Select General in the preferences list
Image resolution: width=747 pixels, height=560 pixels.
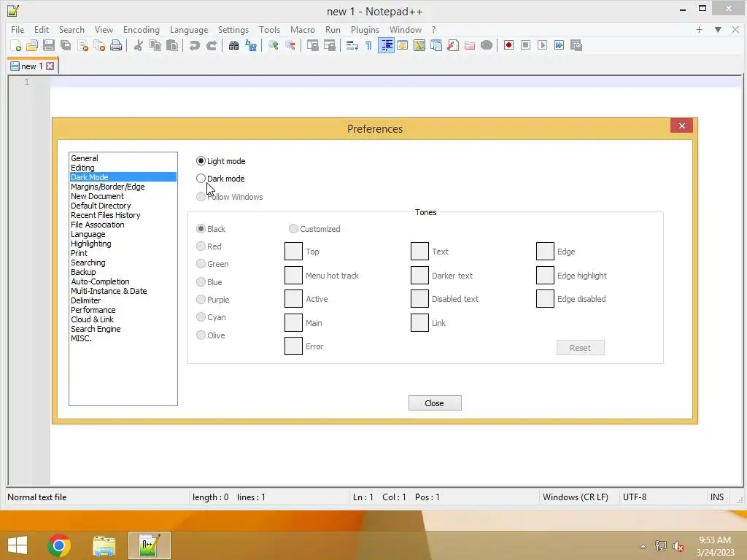(123, 158)
